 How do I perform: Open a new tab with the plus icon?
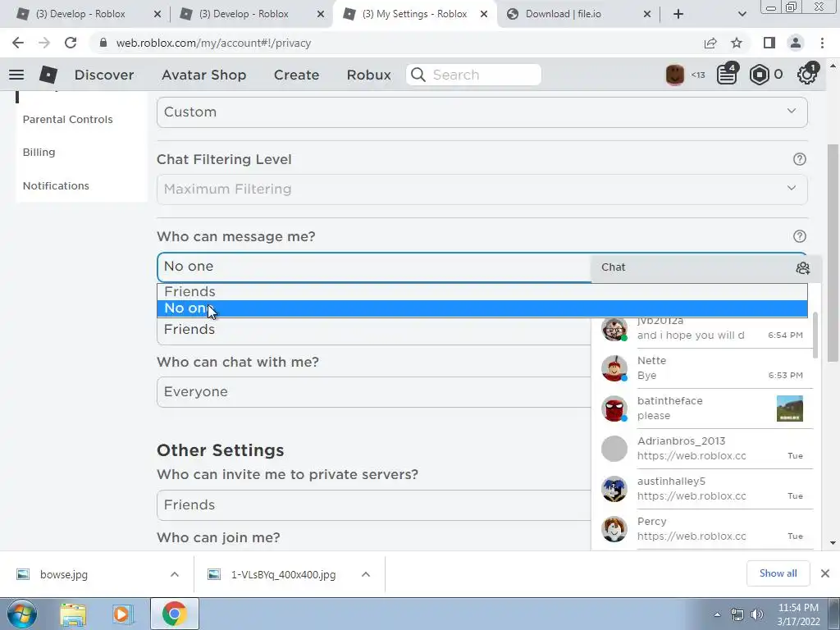point(678,14)
